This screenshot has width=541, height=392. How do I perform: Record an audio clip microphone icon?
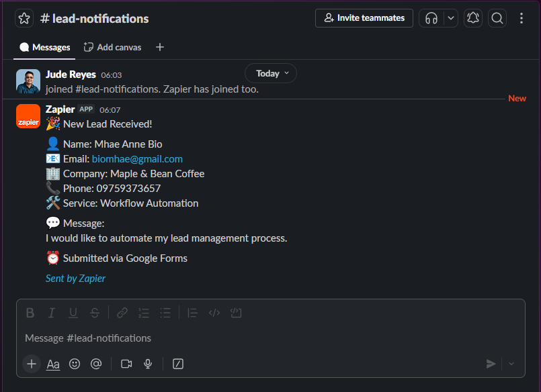point(148,364)
